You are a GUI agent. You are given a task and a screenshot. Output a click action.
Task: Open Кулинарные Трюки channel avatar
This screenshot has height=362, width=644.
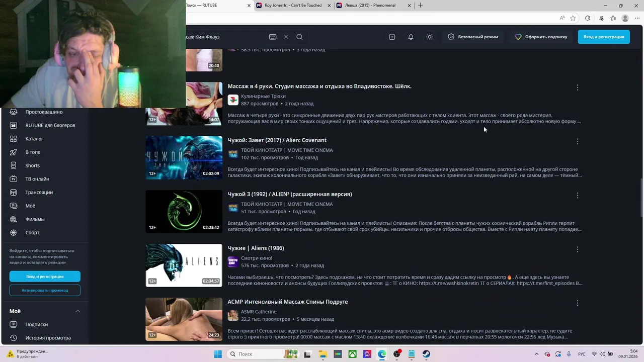pos(233,100)
